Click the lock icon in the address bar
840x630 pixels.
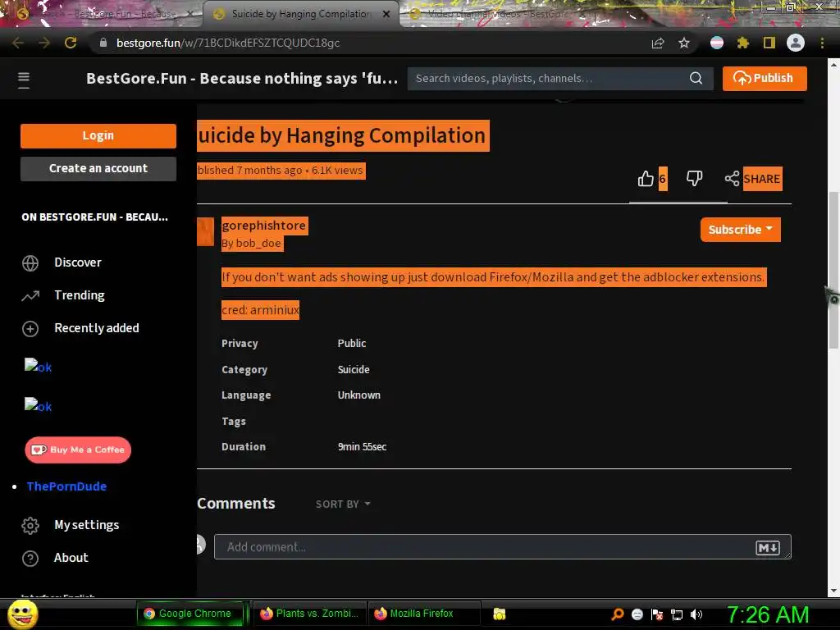(103, 43)
